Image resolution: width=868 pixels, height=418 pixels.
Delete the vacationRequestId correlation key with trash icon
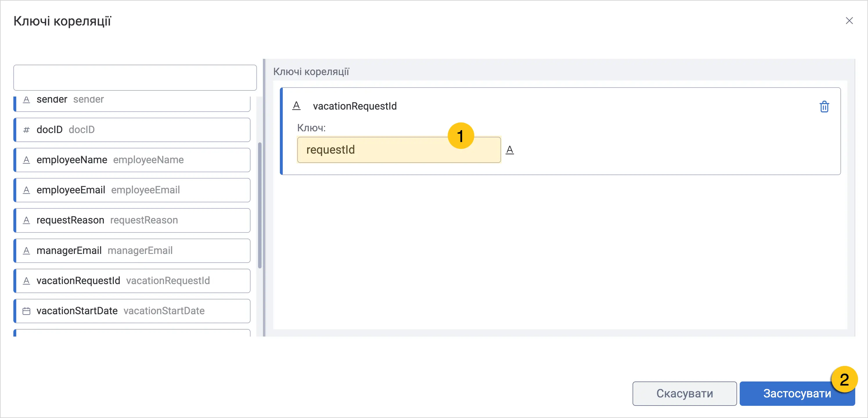click(x=824, y=107)
